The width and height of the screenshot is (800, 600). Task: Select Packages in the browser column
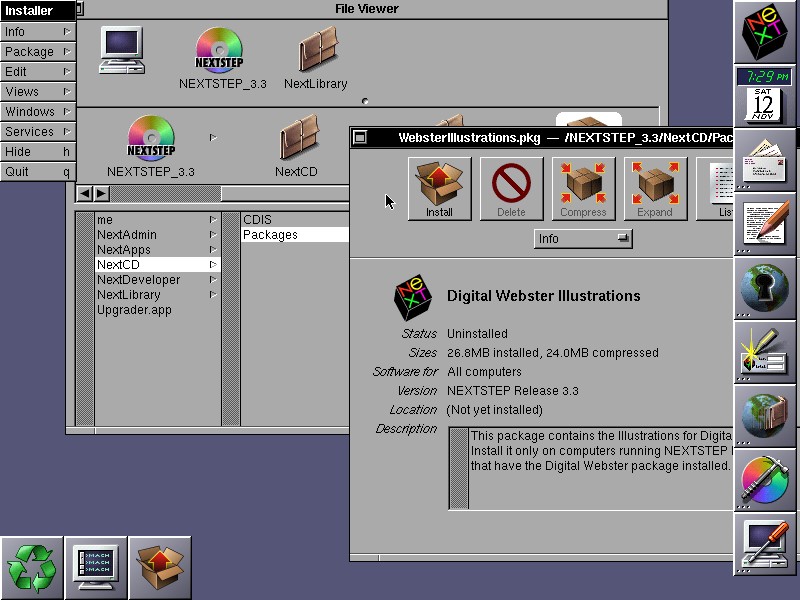click(x=270, y=235)
